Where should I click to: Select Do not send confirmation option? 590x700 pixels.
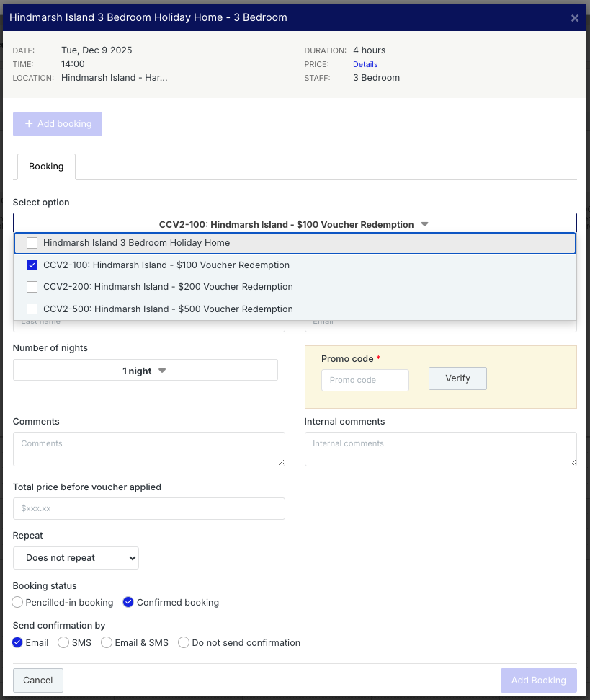[184, 642]
